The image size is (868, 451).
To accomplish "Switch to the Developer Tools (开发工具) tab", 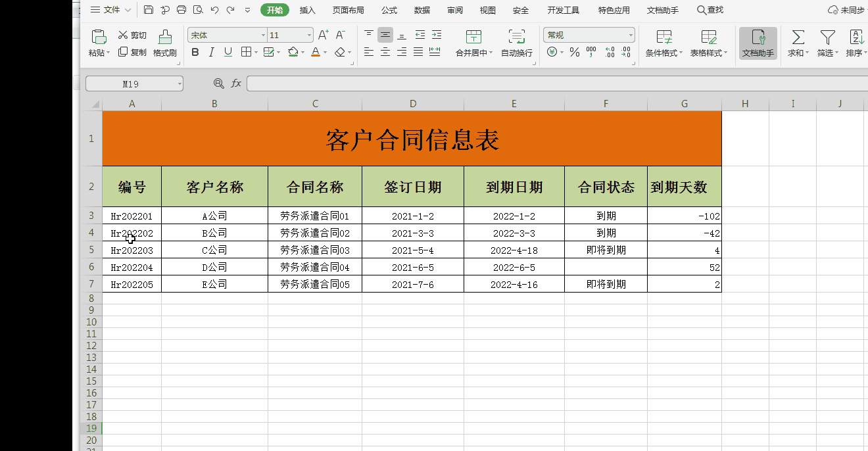I will [564, 10].
